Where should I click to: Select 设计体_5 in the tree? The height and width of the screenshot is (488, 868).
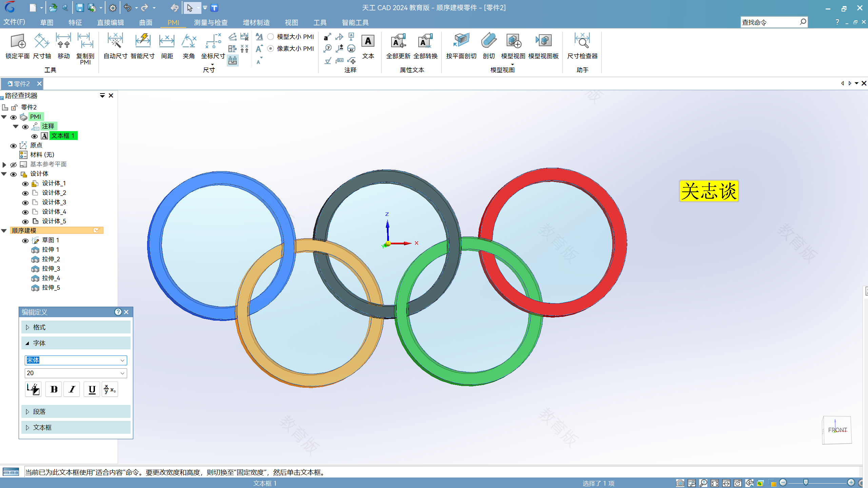(54, 221)
